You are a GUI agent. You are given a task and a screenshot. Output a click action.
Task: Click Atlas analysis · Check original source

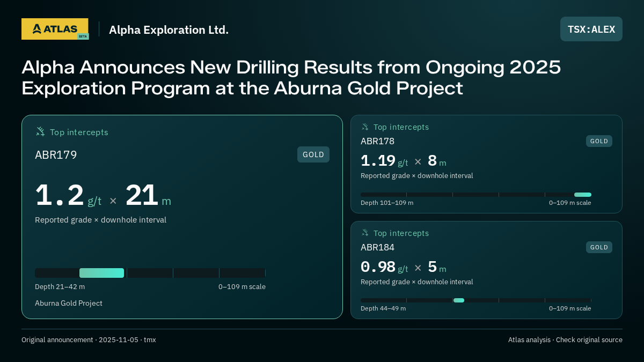[565, 340]
